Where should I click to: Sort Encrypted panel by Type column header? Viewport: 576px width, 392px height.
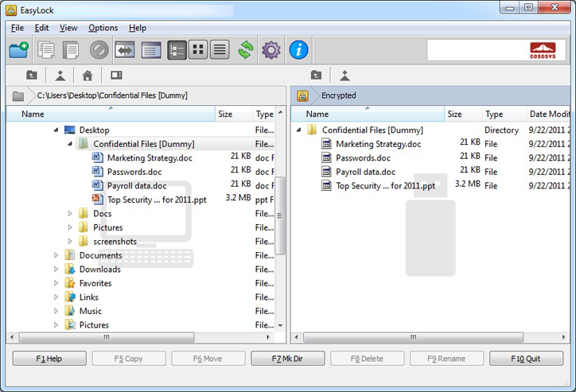pos(504,114)
